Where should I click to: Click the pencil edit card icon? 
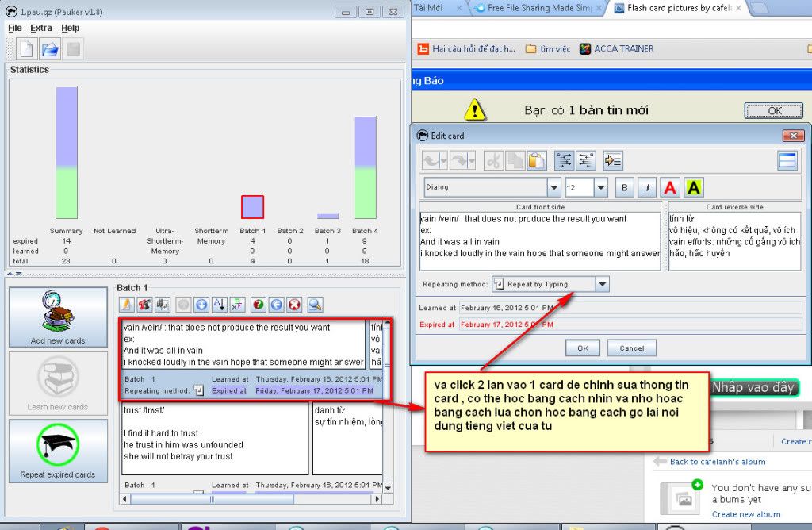pos(126,304)
